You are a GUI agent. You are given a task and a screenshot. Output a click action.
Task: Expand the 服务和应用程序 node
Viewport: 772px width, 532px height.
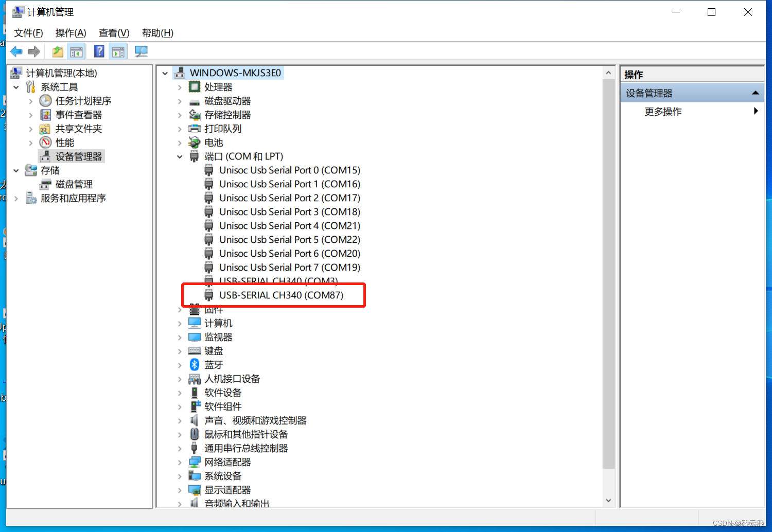pos(16,198)
